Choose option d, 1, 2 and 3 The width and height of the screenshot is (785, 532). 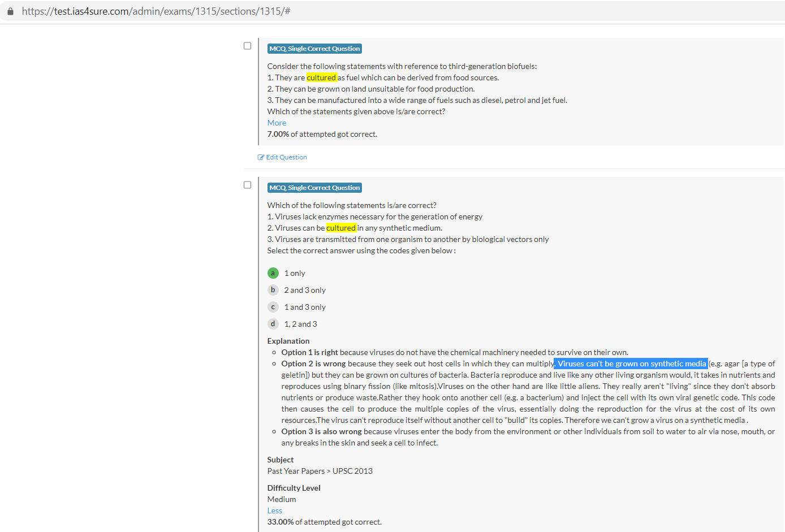(273, 324)
